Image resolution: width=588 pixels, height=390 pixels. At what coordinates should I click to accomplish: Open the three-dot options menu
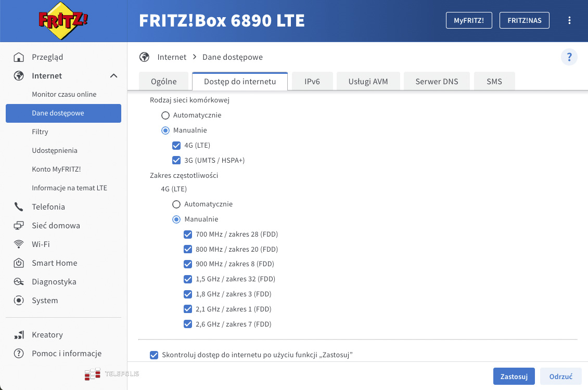tap(569, 20)
